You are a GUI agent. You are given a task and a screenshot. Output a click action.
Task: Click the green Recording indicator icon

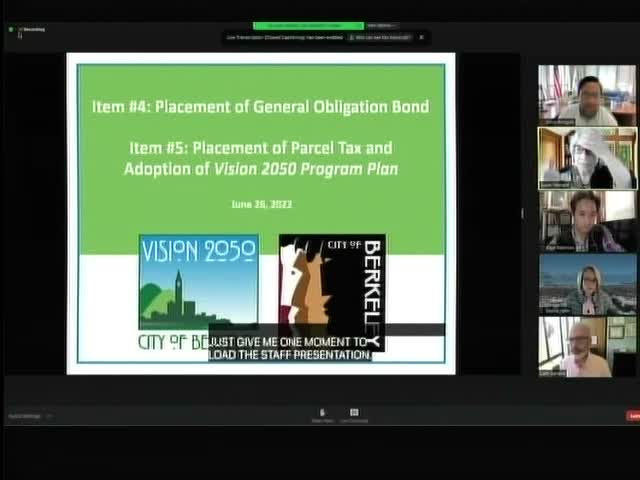coord(11,29)
